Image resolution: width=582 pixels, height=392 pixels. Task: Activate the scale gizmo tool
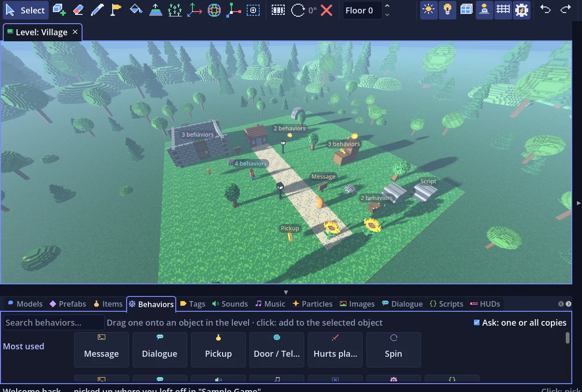coord(233,10)
